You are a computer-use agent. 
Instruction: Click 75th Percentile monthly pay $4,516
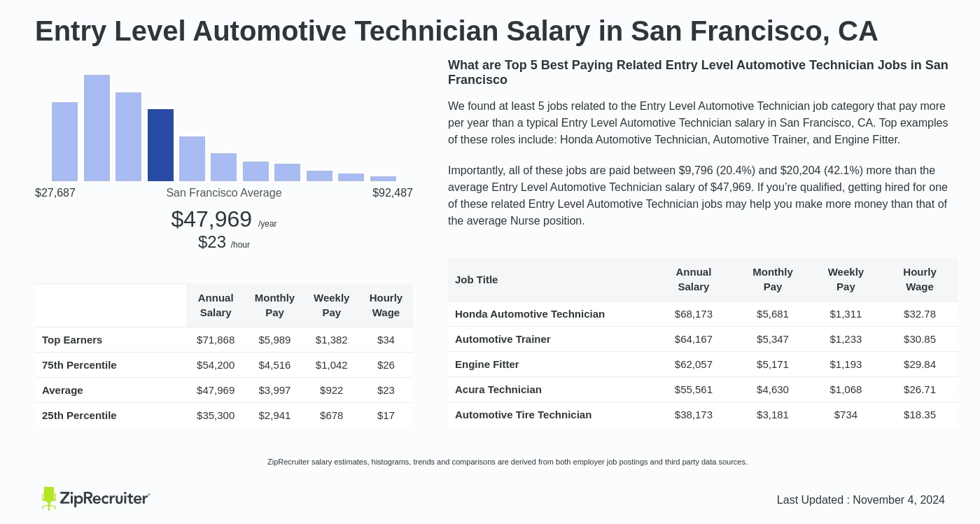click(x=274, y=365)
